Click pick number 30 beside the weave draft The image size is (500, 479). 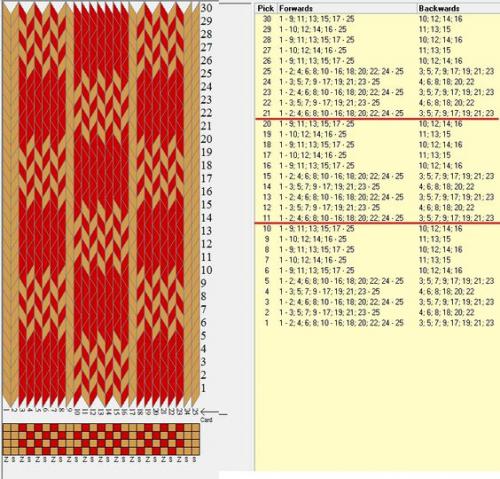[207, 8]
